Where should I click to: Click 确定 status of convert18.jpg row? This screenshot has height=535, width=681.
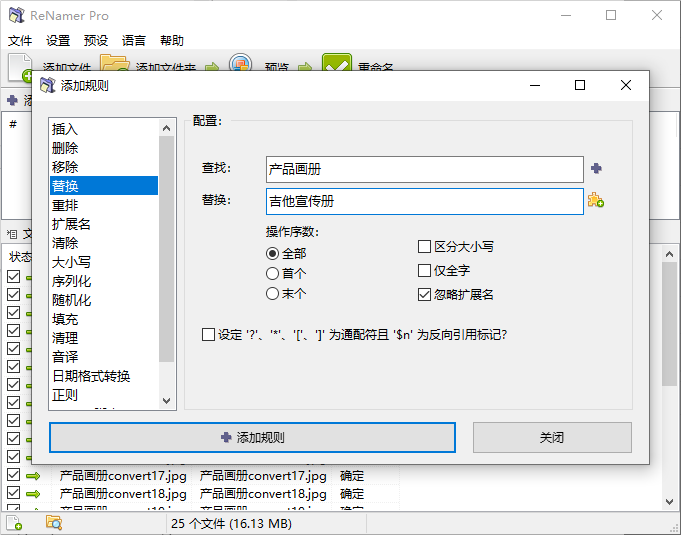pyautogui.click(x=352, y=494)
